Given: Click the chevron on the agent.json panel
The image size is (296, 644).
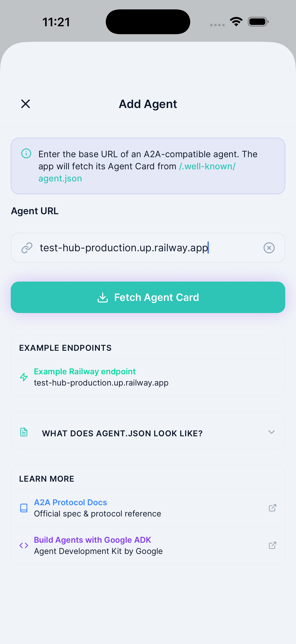Looking at the screenshot, I should (272, 432).
